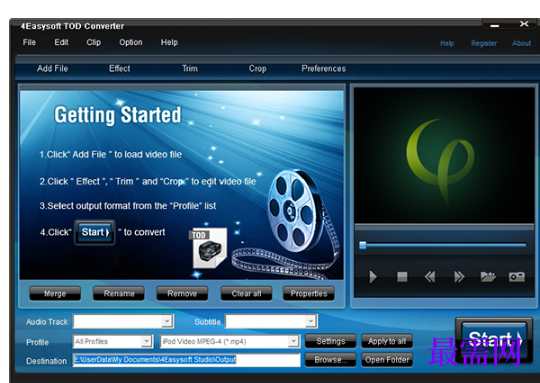Open snapshot folder icon
The height and width of the screenshot is (383, 540).
click(488, 277)
